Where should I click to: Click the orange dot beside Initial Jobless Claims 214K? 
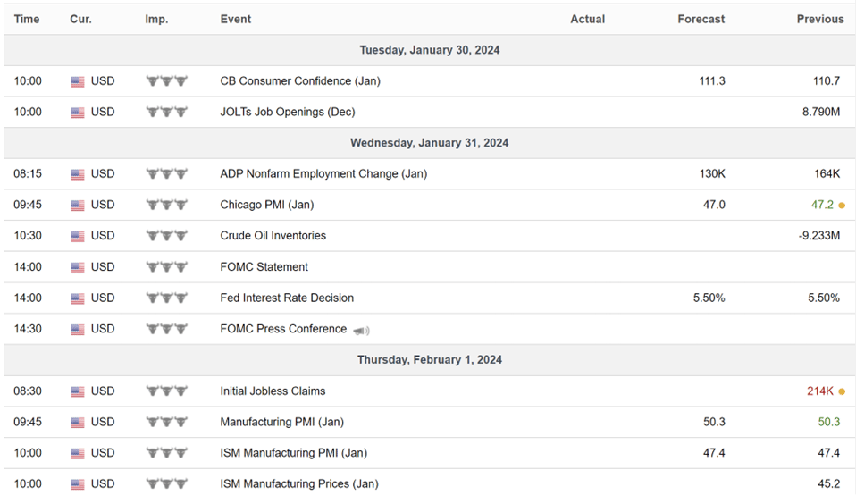[x=842, y=391]
